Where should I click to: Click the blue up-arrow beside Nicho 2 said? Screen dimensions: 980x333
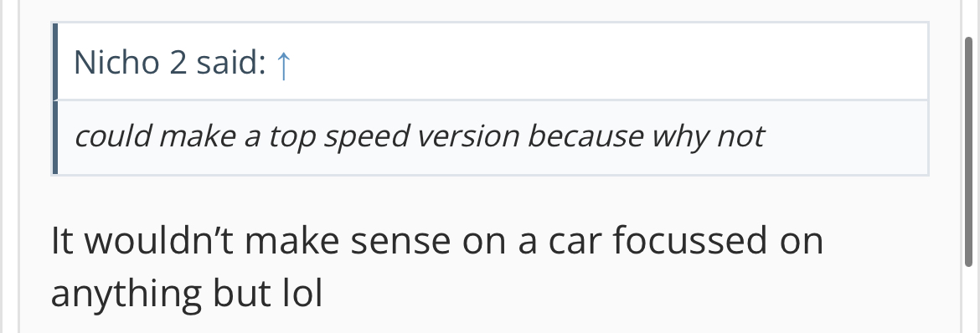tap(283, 64)
